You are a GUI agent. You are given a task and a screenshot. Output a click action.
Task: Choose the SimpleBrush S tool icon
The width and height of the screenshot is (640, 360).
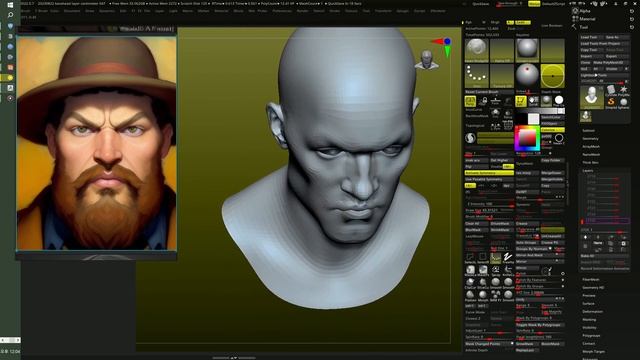611,103
